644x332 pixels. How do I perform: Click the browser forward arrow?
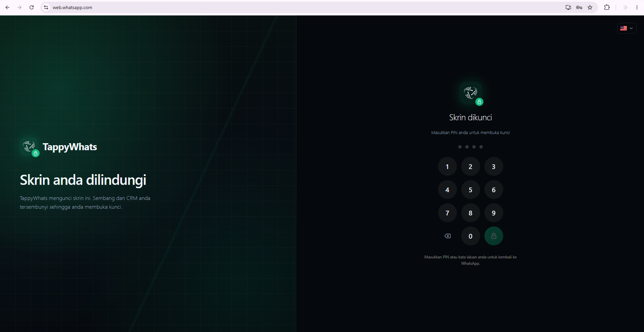(x=19, y=7)
